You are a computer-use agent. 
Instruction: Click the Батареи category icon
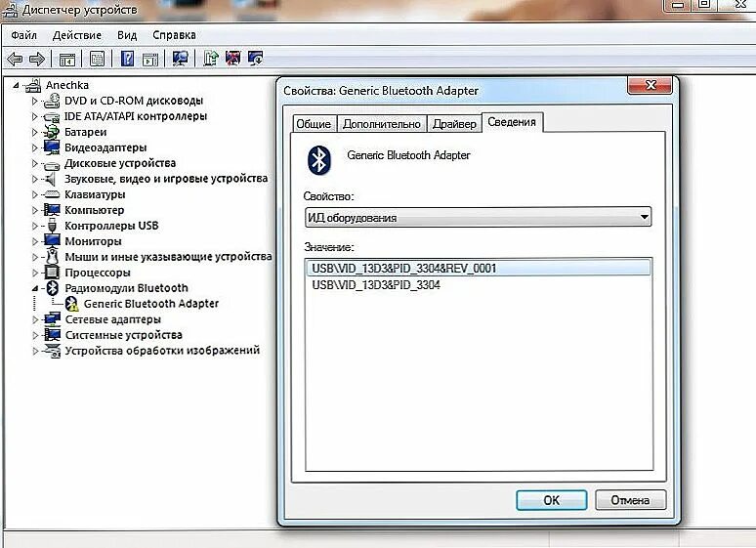pyautogui.click(x=51, y=132)
